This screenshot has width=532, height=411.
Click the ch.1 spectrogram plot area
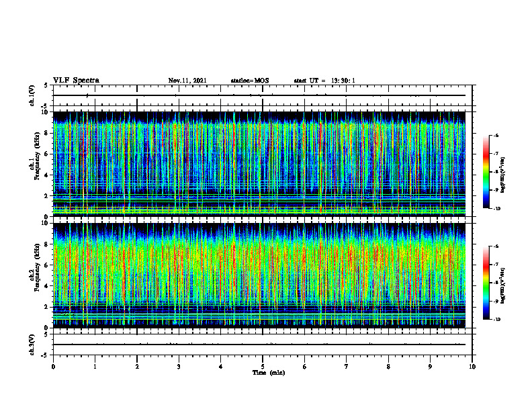click(x=259, y=164)
